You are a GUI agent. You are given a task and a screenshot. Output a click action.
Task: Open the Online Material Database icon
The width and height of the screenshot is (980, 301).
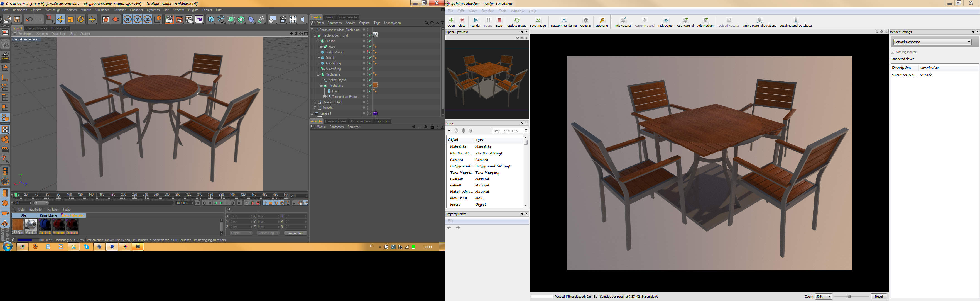pos(759,21)
